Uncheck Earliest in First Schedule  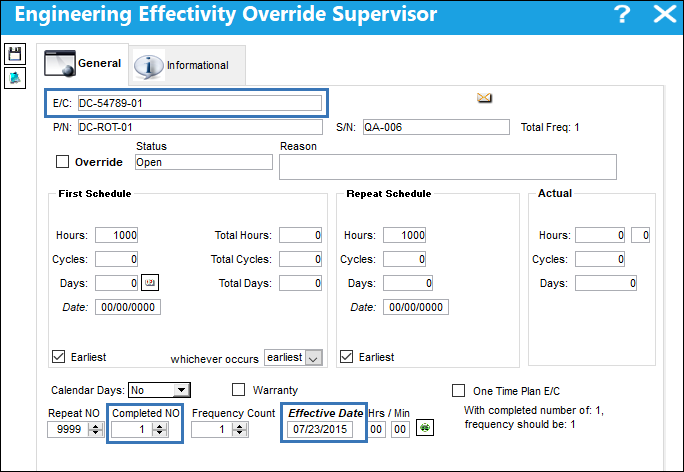58,356
